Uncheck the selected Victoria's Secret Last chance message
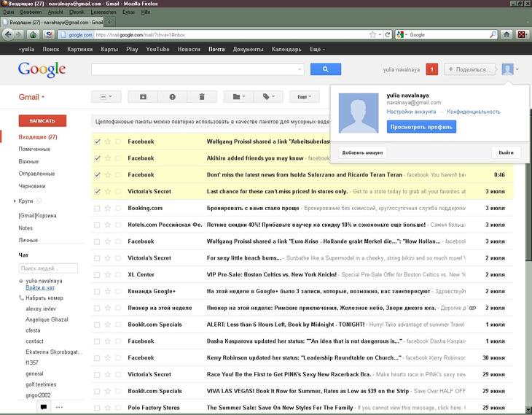 [x=97, y=192]
